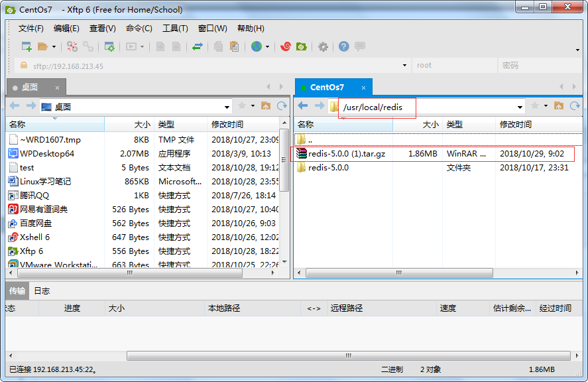Image resolution: width=588 pixels, height=382 pixels.
Task: Click the remote pane home folder icon
Action: click(559, 106)
